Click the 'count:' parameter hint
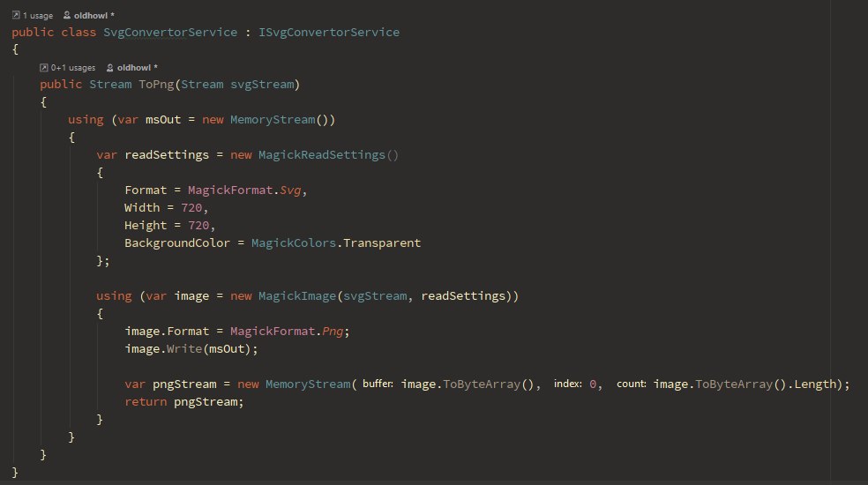 coord(632,384)
